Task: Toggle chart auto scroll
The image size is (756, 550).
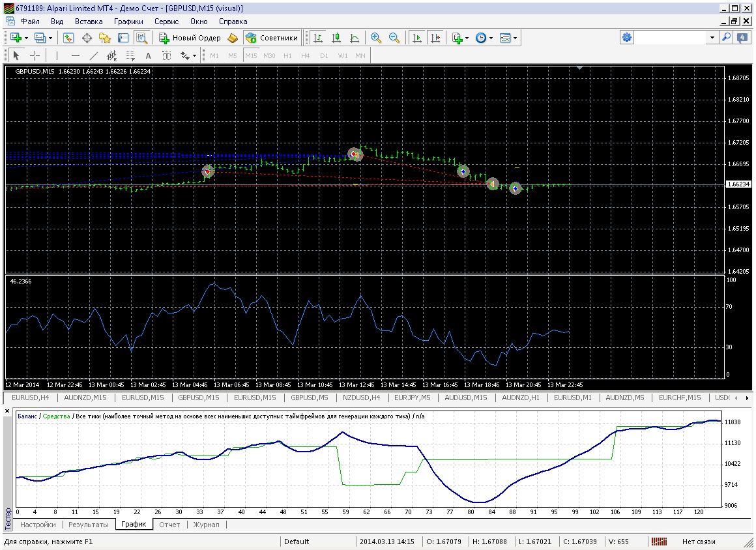Action: pyautogui.click(x=417, y=38)
